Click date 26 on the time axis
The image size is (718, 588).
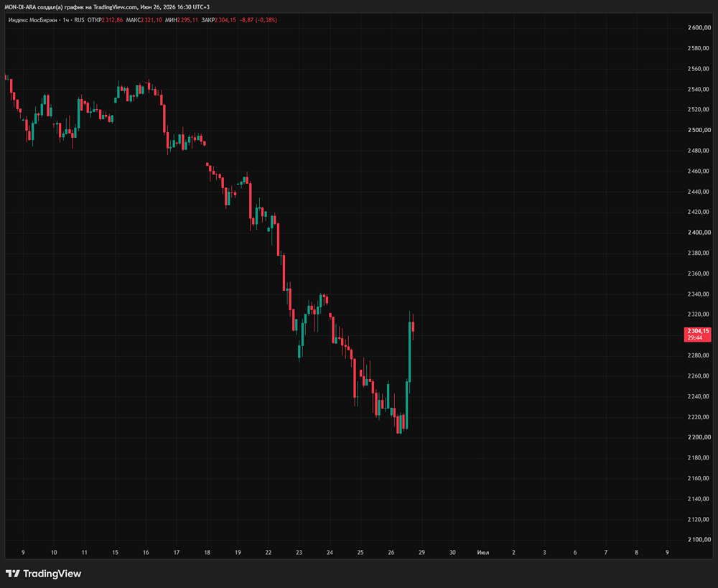pos(391,553)
